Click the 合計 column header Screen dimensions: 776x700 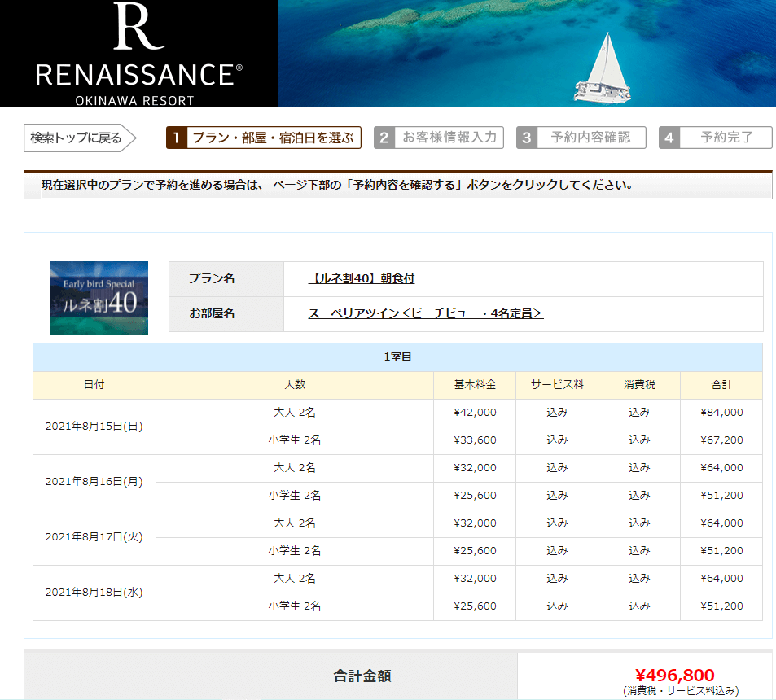pos(721,385)
